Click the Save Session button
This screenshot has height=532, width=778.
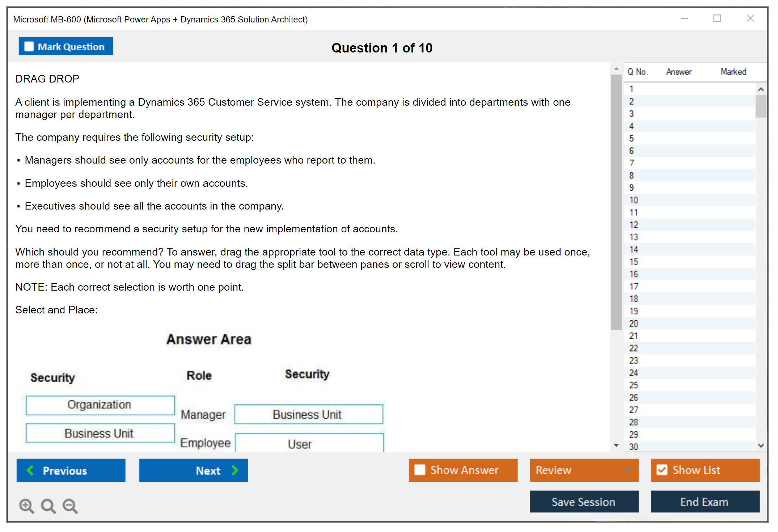[x=584, y=502]
